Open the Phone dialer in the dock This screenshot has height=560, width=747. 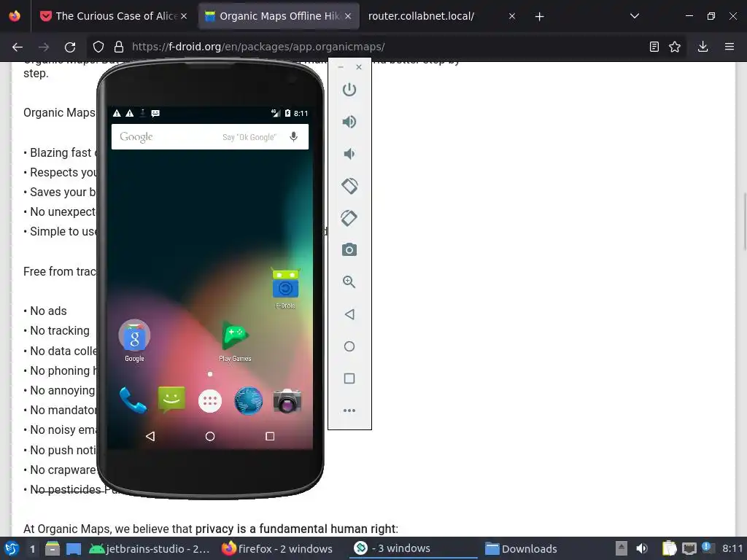click(x=133, y=400)
